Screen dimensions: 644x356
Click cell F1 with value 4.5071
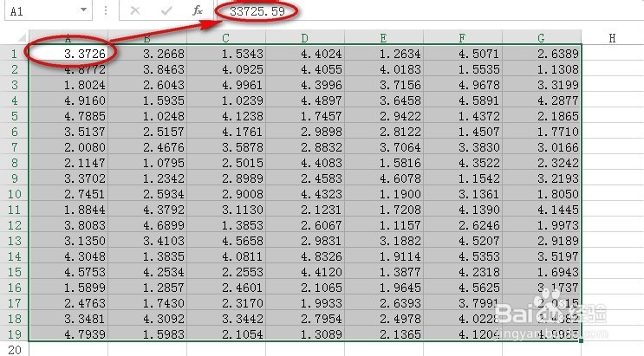463,54
